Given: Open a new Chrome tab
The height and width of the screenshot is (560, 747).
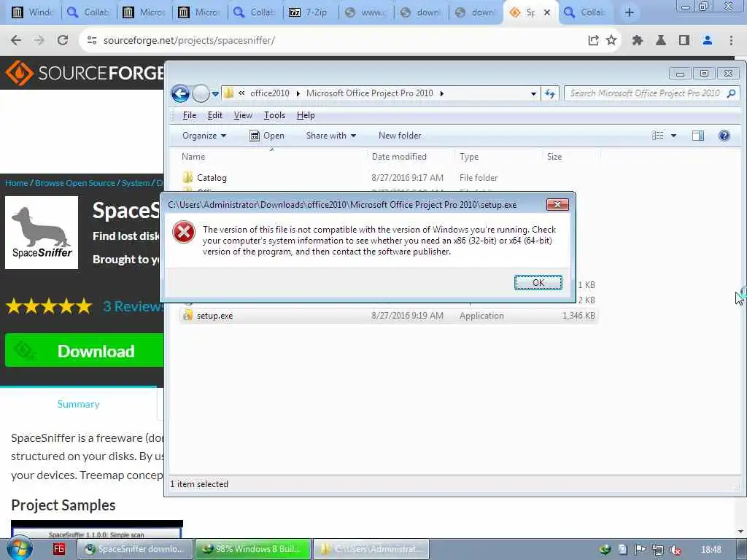Looking at the screenshot, I should 630,12.
